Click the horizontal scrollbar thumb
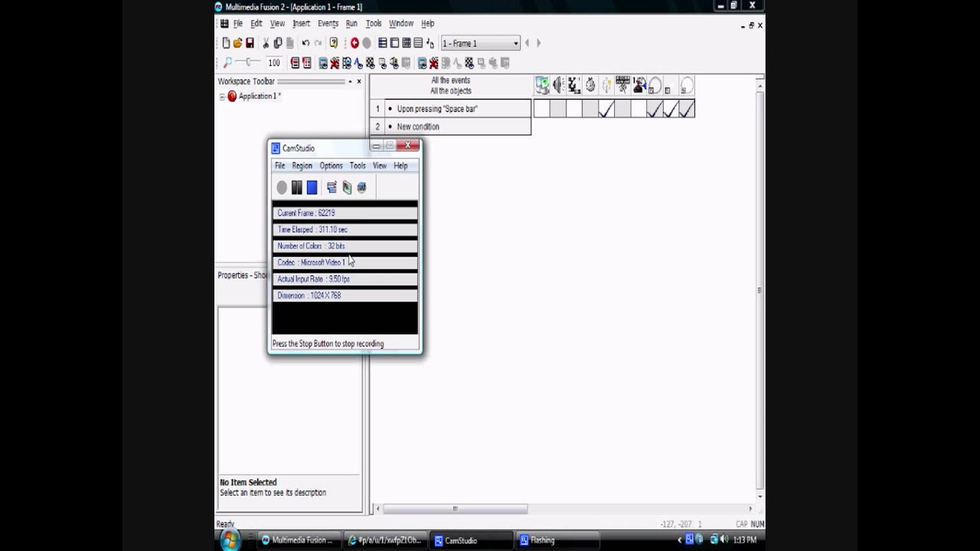This screenshot has width=980, height=551. click(455, 508)
